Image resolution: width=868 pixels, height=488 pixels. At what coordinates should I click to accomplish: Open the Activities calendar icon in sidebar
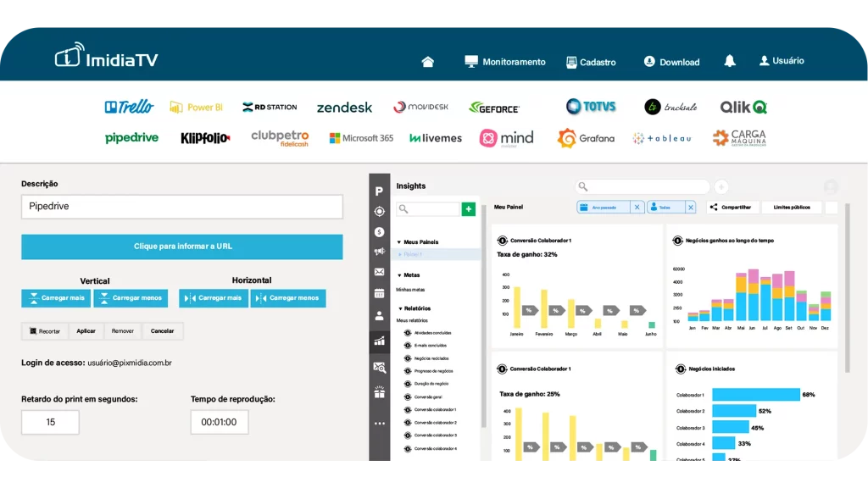tap(379, 293)
